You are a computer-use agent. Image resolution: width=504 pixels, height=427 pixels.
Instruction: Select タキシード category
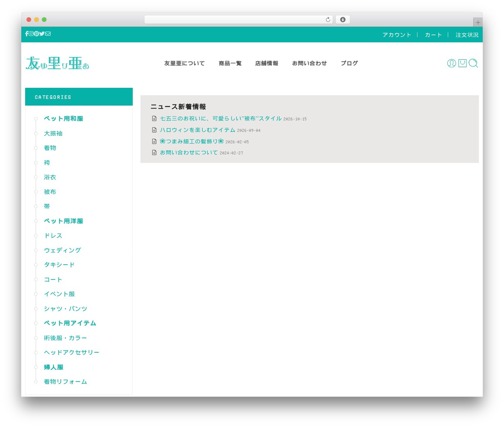click(x=59, y=265)
